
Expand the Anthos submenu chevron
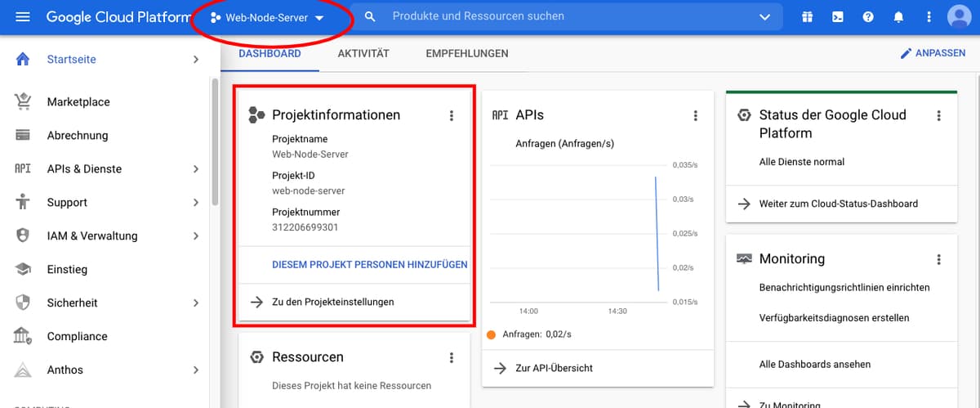[195, 370]
